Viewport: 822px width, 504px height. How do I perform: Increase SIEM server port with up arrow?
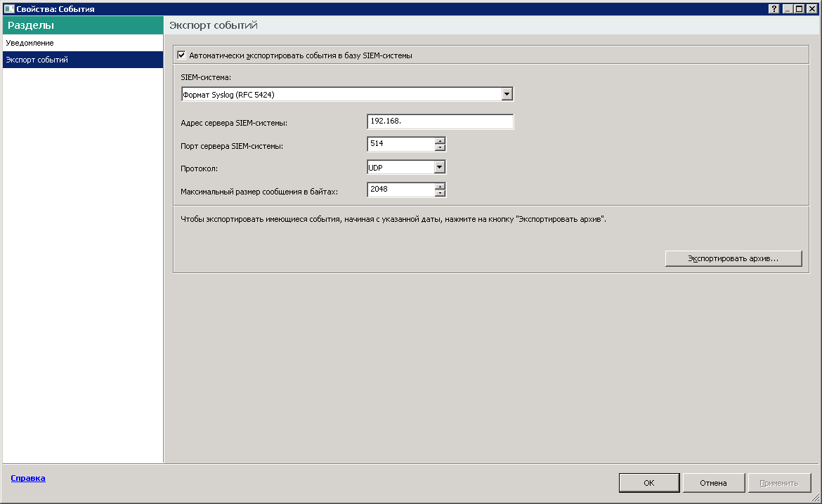(x=441, y=140)
